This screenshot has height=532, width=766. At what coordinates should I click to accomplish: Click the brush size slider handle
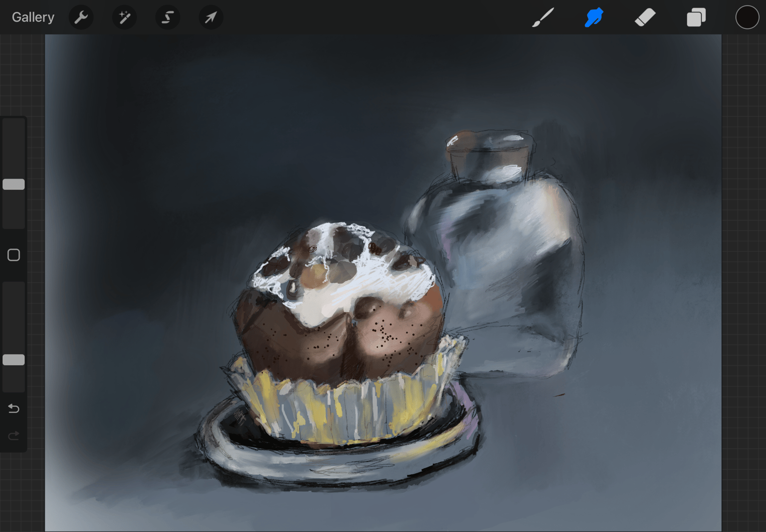point(13,184)
